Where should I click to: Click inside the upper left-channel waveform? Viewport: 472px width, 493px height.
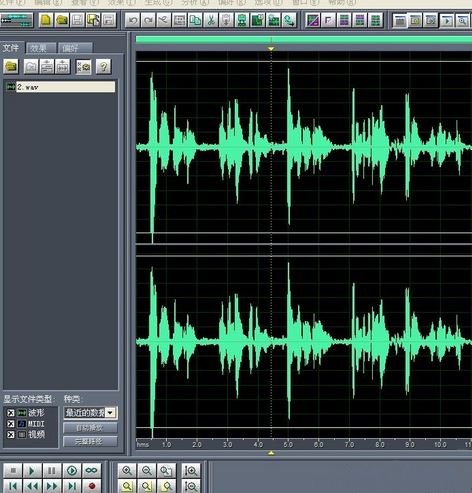(304, 147)
